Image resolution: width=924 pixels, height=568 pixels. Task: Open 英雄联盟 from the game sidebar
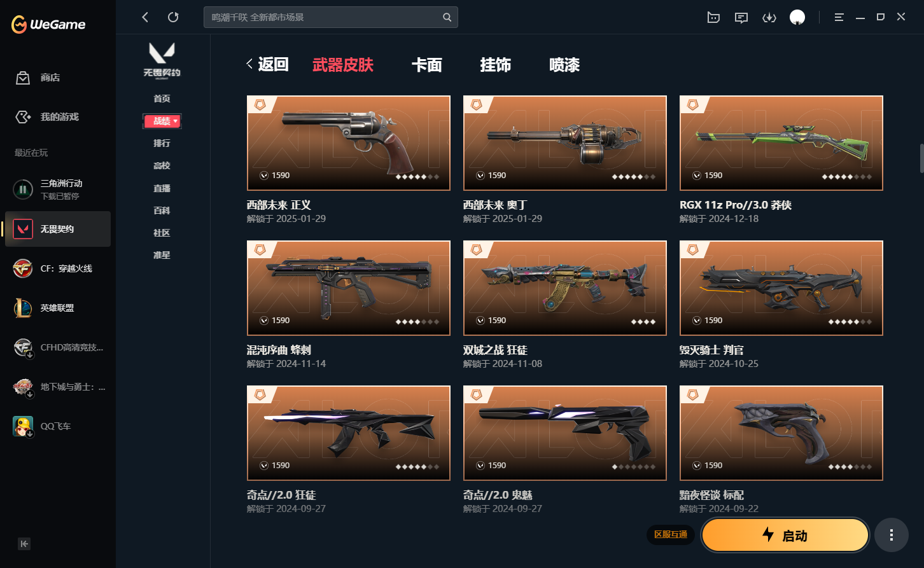pos(58,308)
